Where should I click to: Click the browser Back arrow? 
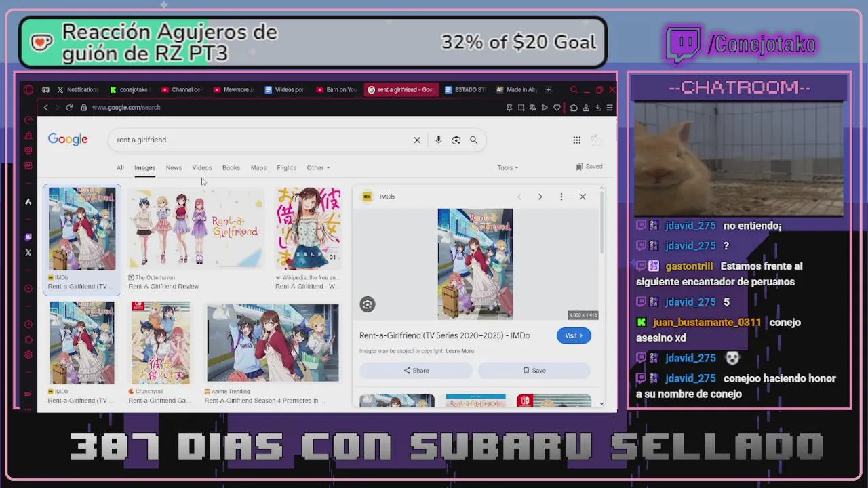(45, 108)
